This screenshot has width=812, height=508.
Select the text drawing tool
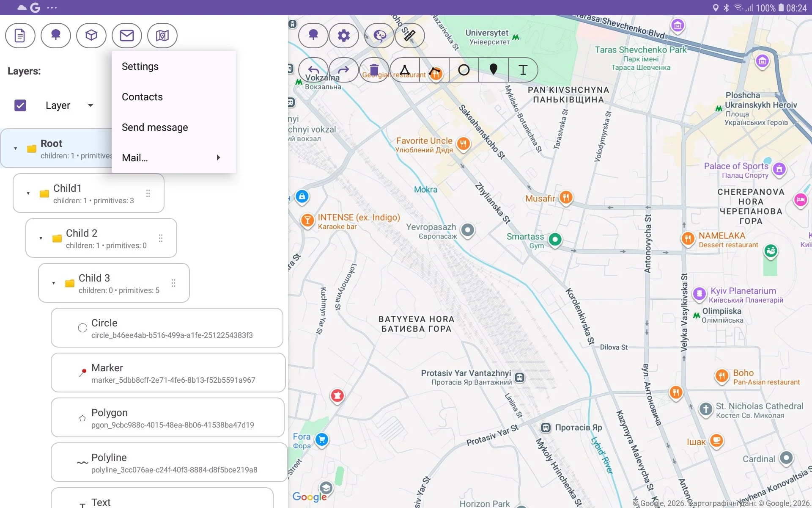(523, 70)
